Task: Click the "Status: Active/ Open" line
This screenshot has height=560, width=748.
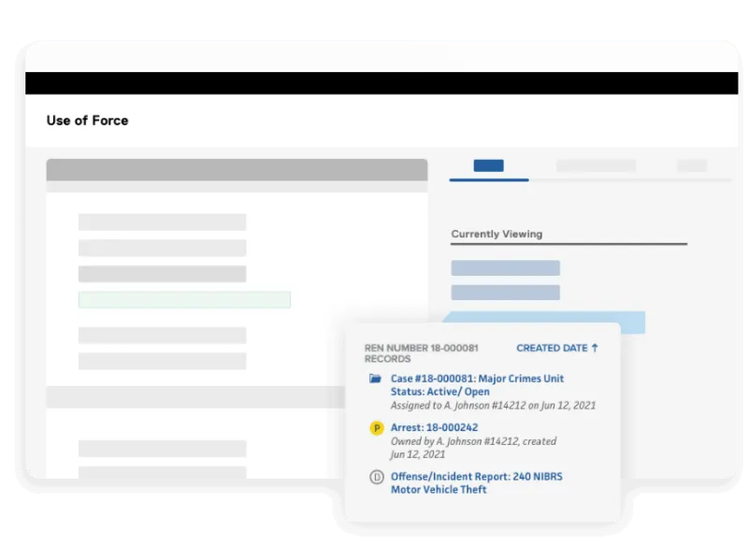Action: pos(439,392)
